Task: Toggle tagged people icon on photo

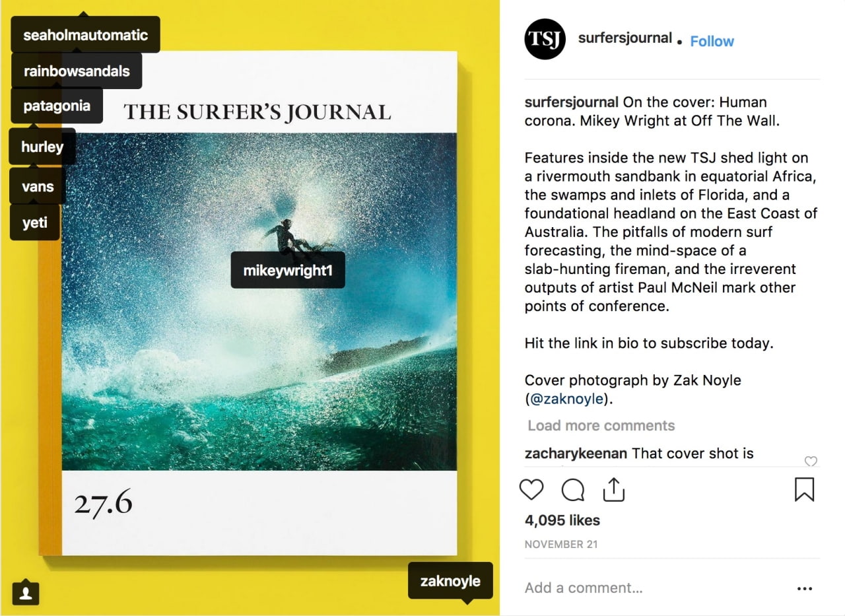Action: [26, 592]
